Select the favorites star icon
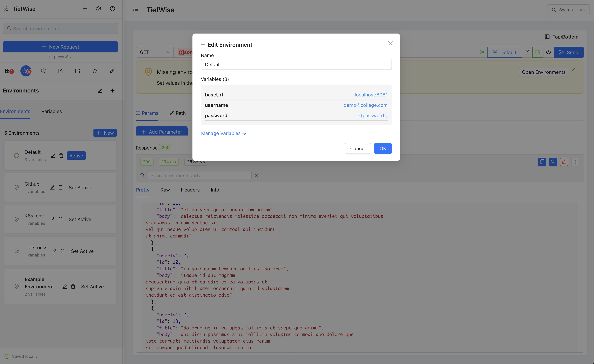This screenshot has height=364, width=594. (x=95, y=71)
